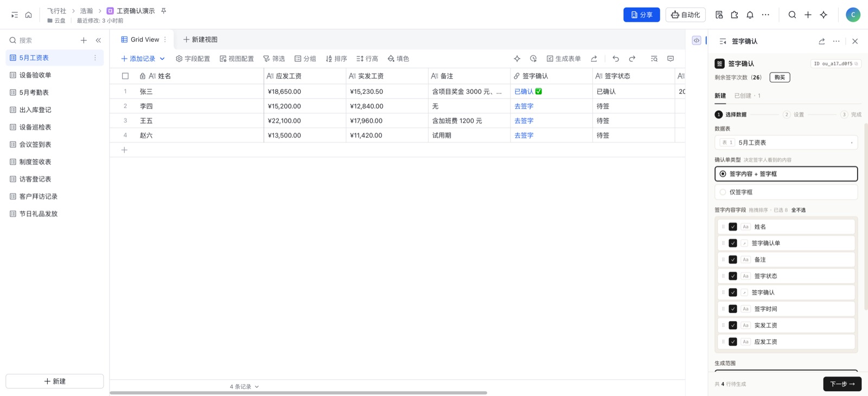868x396 pixels.
Task: Click the blue 分享 button
Action: [x=642, y=15]
